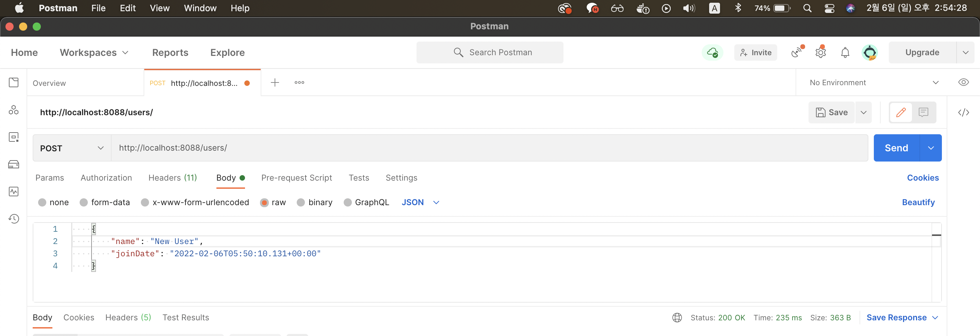This screenshot has width=980, height=336.
Task: Open the Apple menu
Action: tap(19, 8)
